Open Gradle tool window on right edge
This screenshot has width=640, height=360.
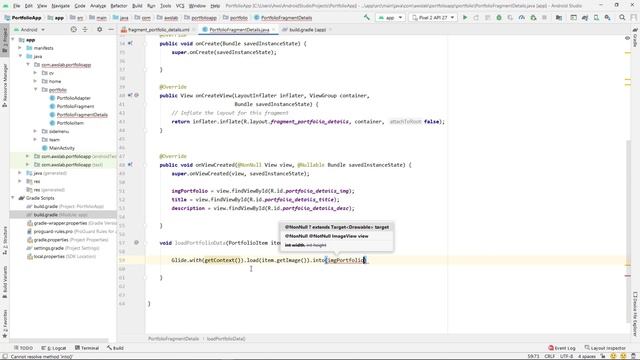pos(635,37)
